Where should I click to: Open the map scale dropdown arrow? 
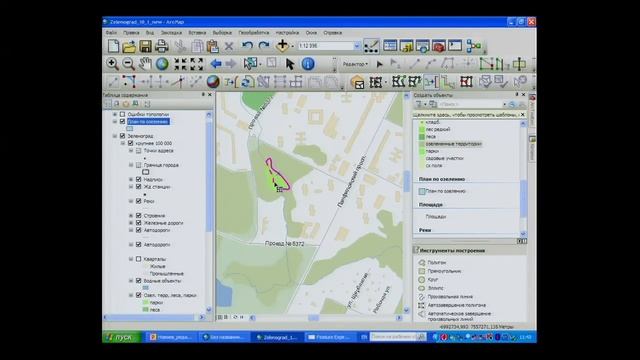coord(357,46)
